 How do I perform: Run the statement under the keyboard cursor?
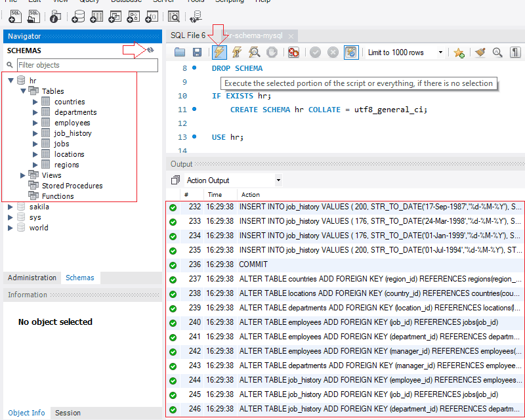click(237, 52)
